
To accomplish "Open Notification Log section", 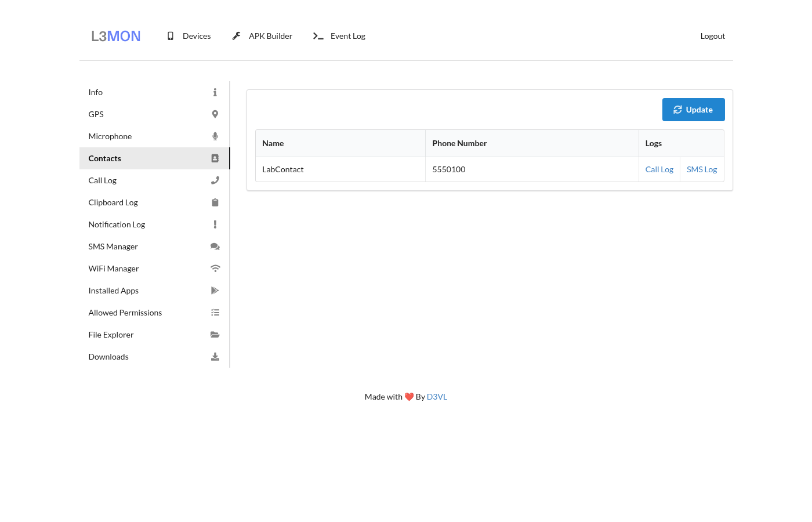I will pyautogui.click(x=154, y=224).
